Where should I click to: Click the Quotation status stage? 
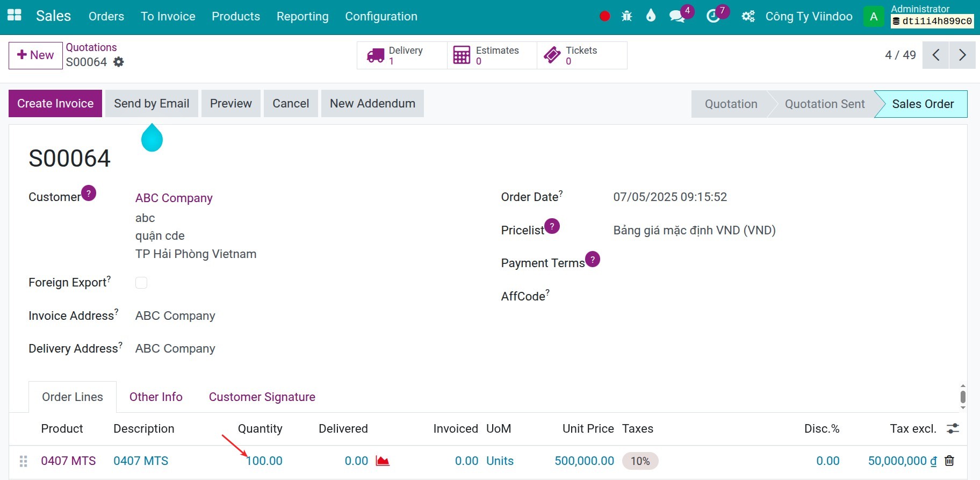[731, 104]
